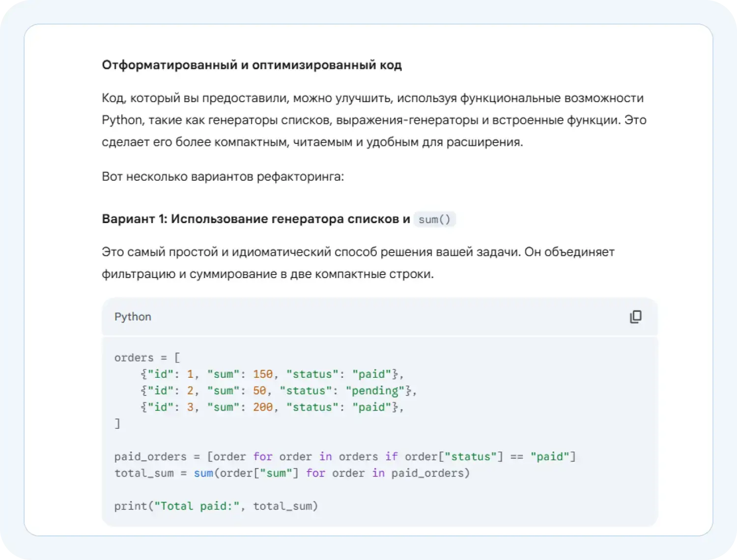Image resolution: width=737 pixels, height=560 pixels.
Task: Click the sum() function call in the code
Action: click(203, 473)
